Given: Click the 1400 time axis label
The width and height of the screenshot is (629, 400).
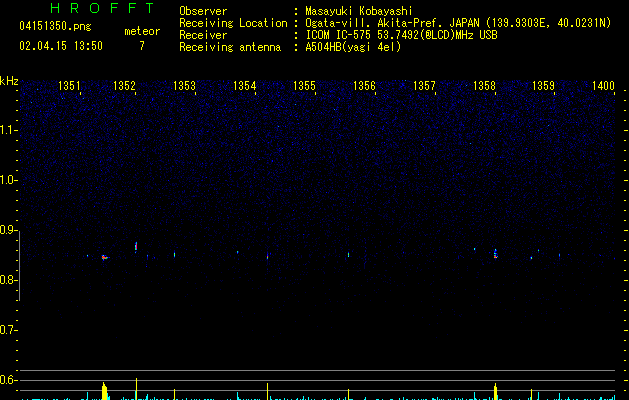Looking at the screenshot, I should coord(603,86).
